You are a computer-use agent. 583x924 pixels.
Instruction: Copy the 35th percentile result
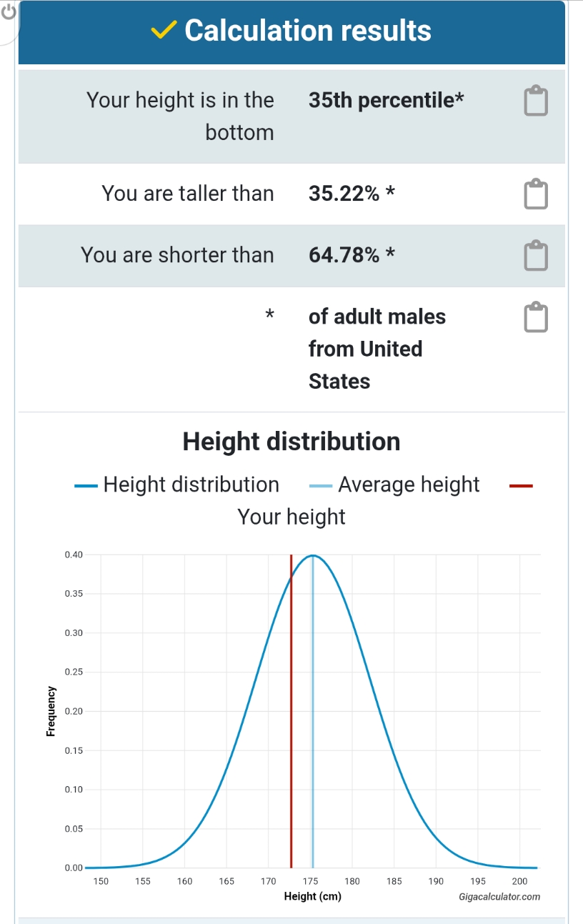click(536, 101)
